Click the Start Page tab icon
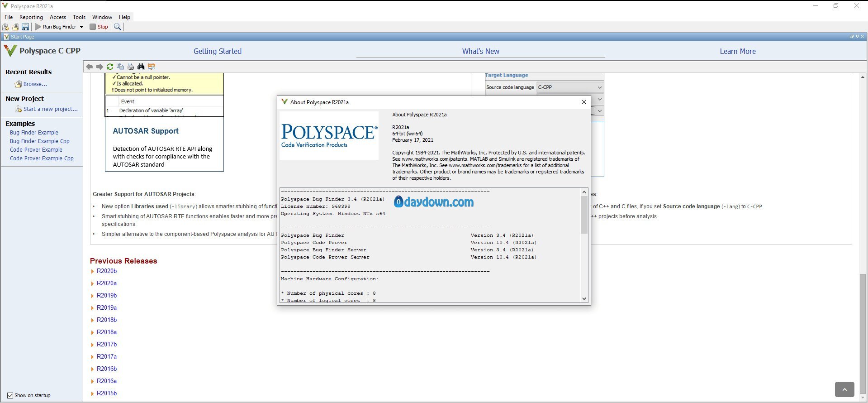Viewport: 868px width, 403px height. (x=6, y=37)
